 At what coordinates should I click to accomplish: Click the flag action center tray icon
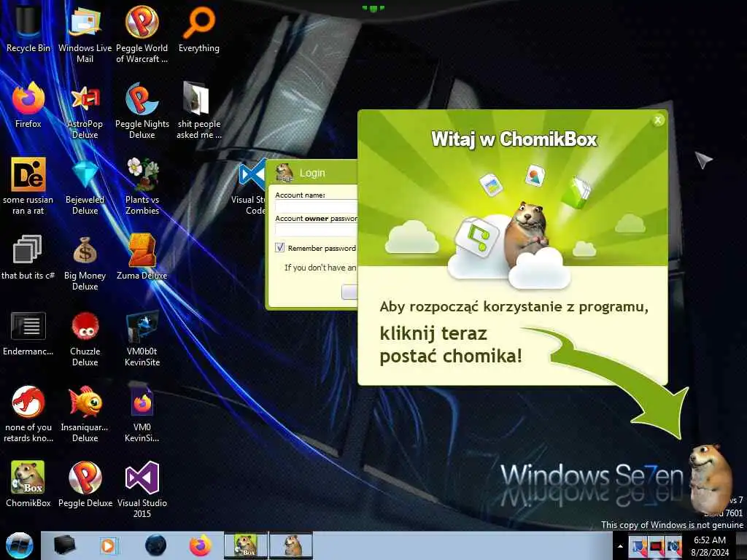[638, 546]
